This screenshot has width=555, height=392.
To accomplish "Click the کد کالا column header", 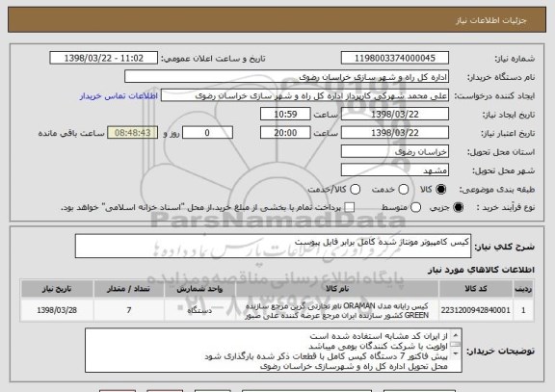I will tap(476, 289).
